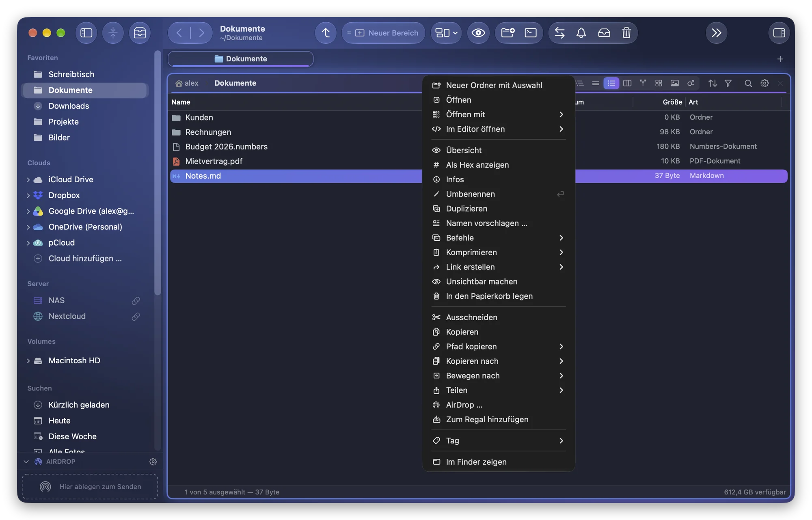Toggle the right inspector panel button
This screenshot has height=520, width=812.
[x=779, y=33]
